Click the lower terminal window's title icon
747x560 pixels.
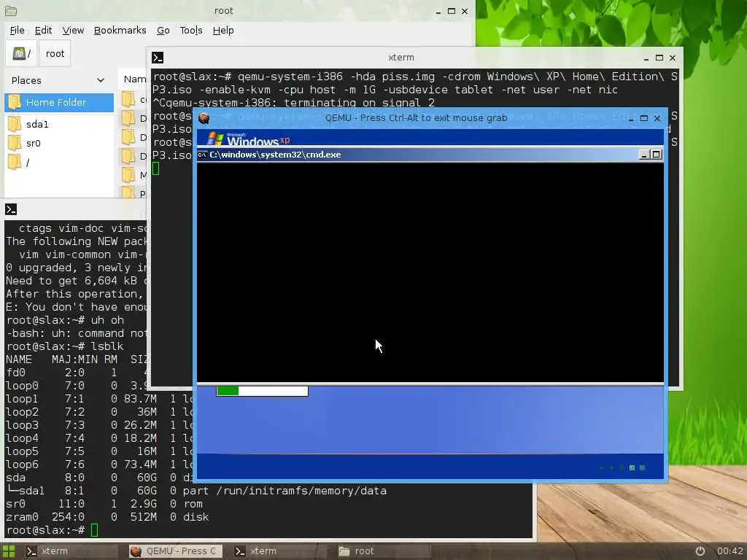pos(11,209)
